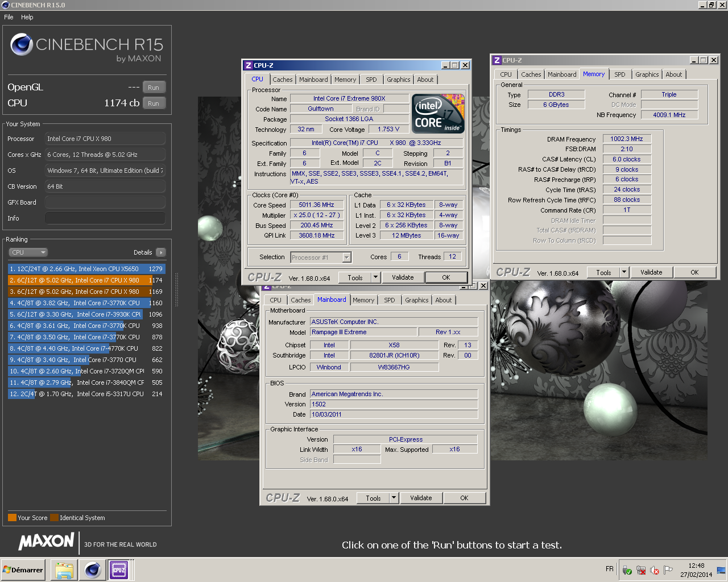Switch to CPU tab in the CPU-Z memory window
Screen dimensions: 728x582
tap(506, 74)
